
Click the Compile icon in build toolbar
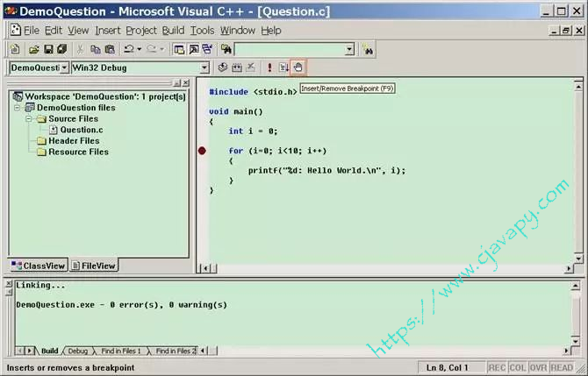coord(223,67)
